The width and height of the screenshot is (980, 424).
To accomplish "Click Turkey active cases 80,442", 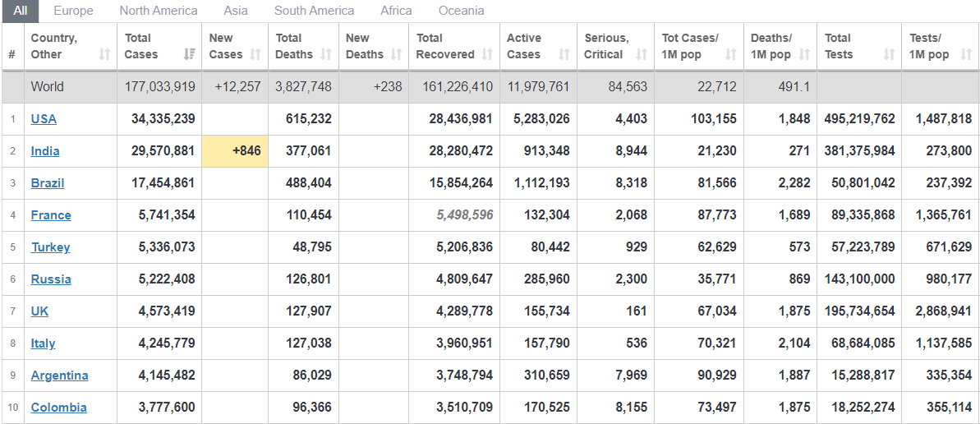I will (x=550, y=247).
